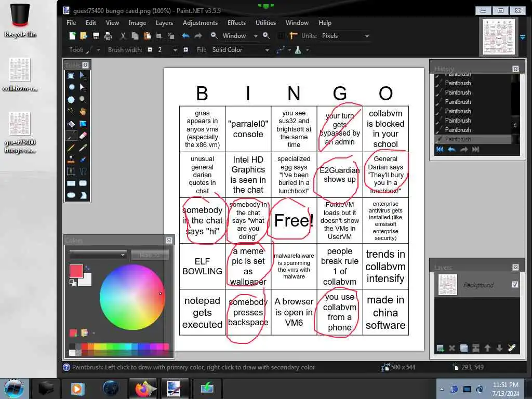Select the Clone Stamp tool
Viewport: 532px width, 399px height.
point(71,159)
